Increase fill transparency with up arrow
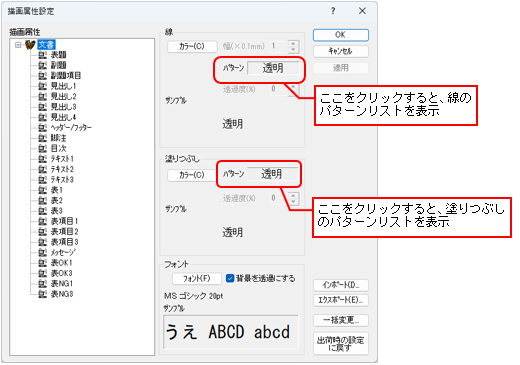The height and width of the screenshot is (365, 520). click(x=293, y=195)
